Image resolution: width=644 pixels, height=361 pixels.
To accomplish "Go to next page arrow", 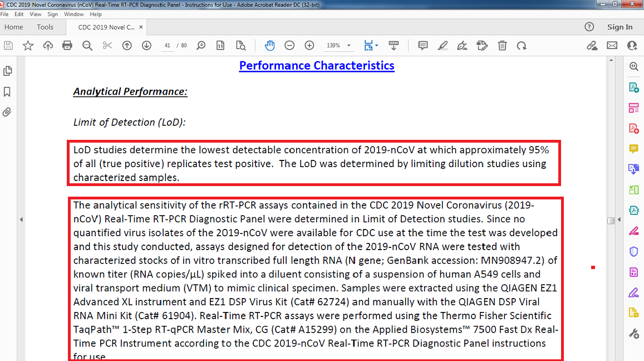I will pyautogui.click(x=146, y=46).
